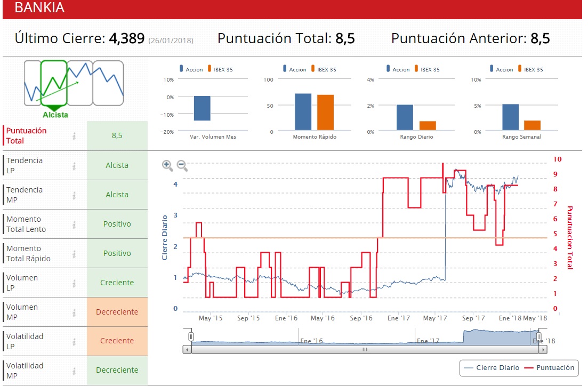Click the Creciente value for Volumen LP

point(117,283)
